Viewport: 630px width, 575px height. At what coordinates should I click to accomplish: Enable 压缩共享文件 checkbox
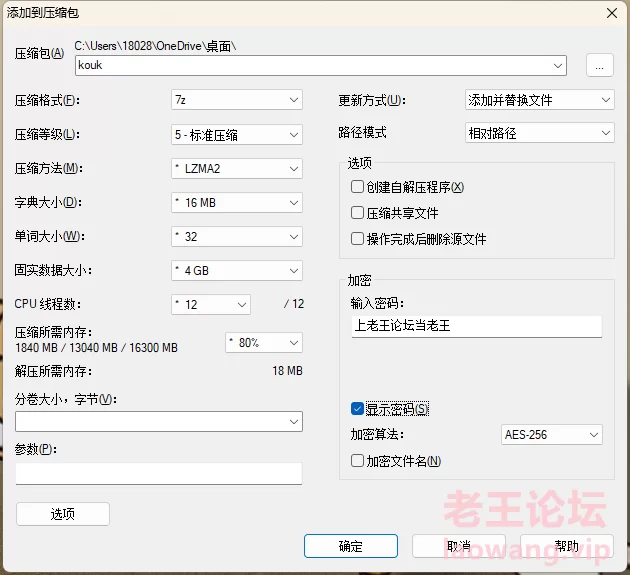point(357,213)
